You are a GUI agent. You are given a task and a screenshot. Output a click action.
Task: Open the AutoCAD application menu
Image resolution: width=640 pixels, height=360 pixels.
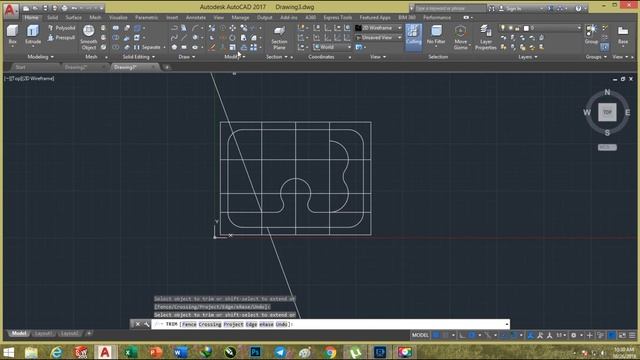point(10,10)
